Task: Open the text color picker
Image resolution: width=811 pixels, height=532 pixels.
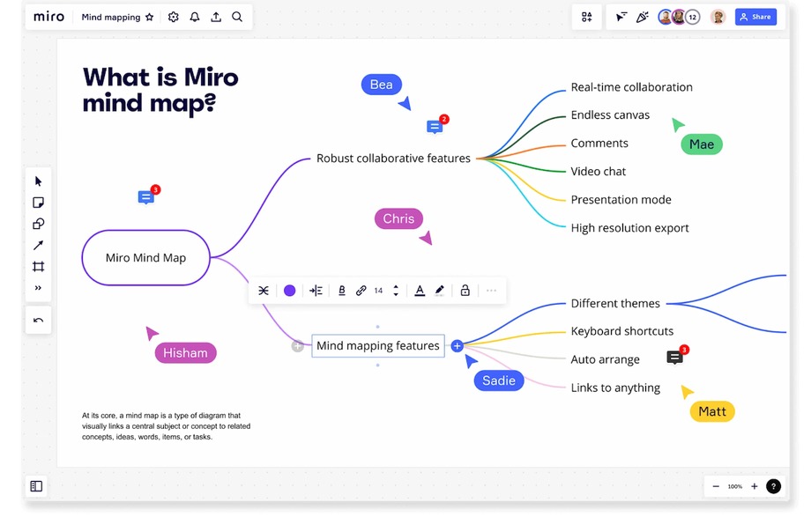Action: [x=420, y=291]
